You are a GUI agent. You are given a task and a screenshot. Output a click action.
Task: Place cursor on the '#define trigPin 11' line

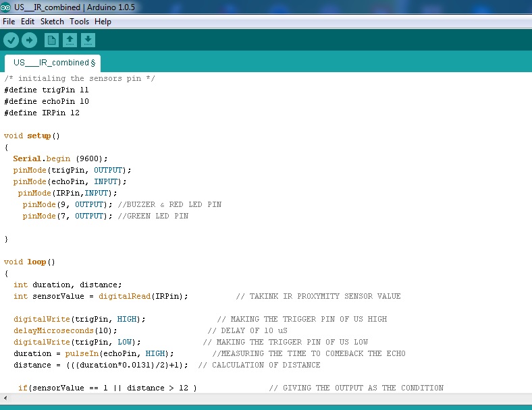47,90
